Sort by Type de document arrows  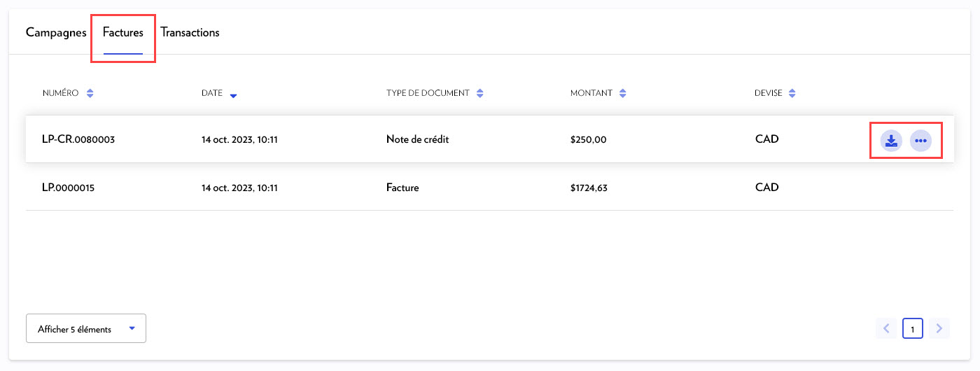(x=479, y=93)
